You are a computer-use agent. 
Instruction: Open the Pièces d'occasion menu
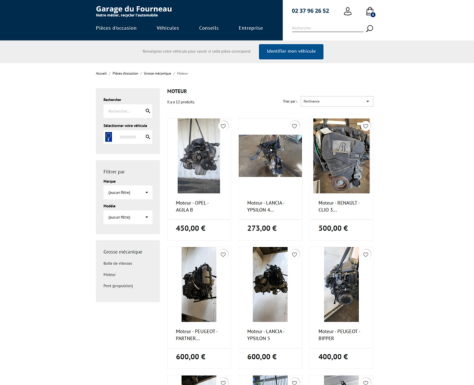pyautogui.click(x=116, y=28)
